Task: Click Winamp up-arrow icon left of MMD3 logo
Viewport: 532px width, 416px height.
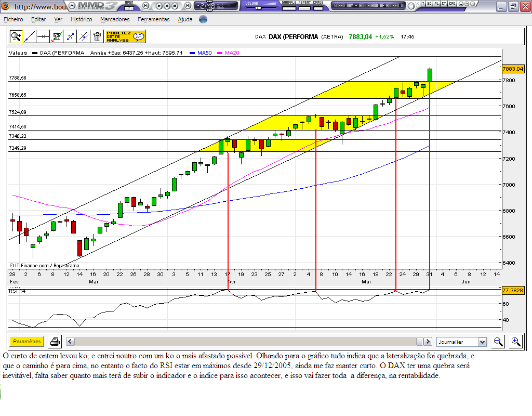Action: pyautogui.click(x=72, y=5)
